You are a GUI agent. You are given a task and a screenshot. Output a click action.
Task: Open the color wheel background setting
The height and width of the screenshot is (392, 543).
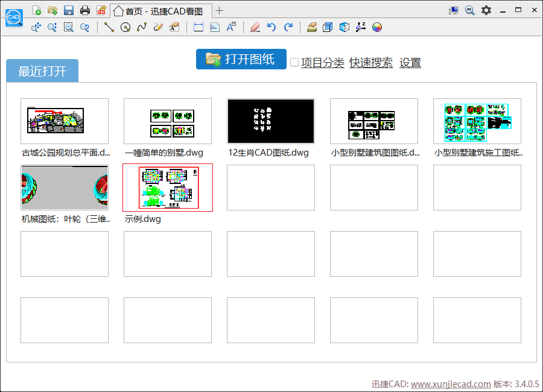[x=377, y=27]
